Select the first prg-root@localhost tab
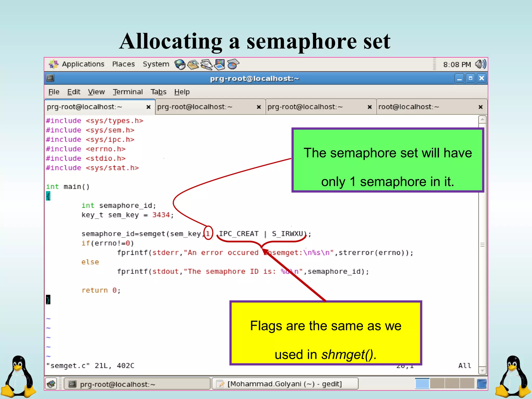Viewport: 532px width, 399px height. coord(100,107)
